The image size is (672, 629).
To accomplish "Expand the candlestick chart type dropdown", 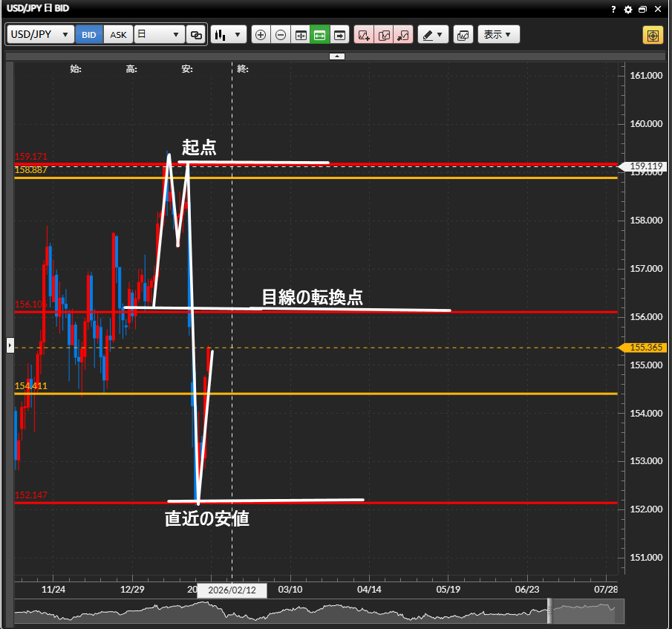I will point(228,35).
